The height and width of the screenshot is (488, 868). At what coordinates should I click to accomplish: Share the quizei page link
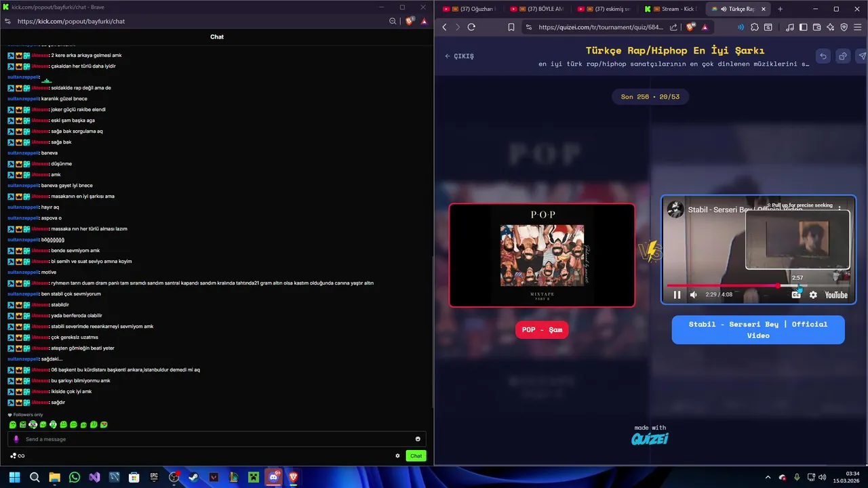click(673, 27)
